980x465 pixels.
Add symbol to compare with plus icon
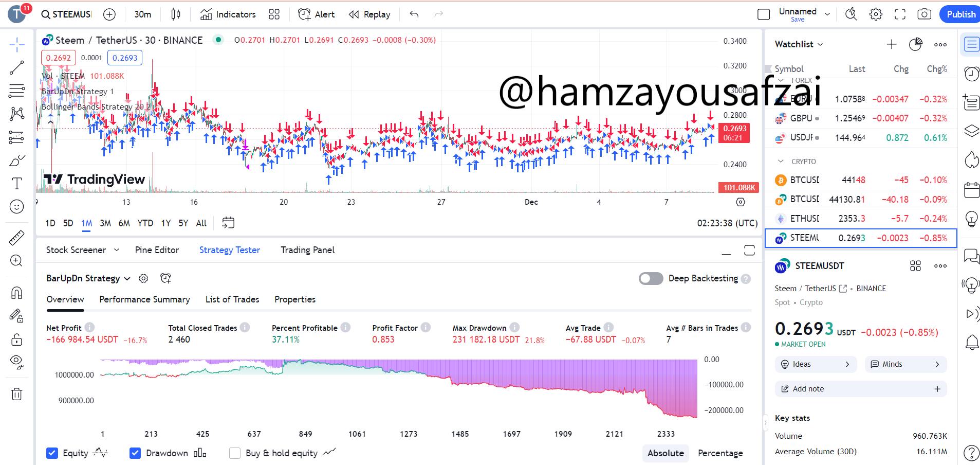pos(109,14)
